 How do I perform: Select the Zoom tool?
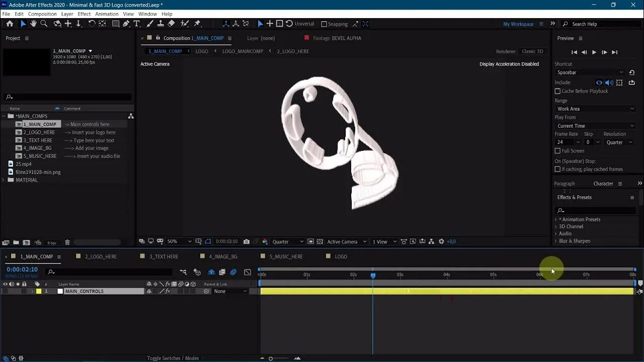44,24
